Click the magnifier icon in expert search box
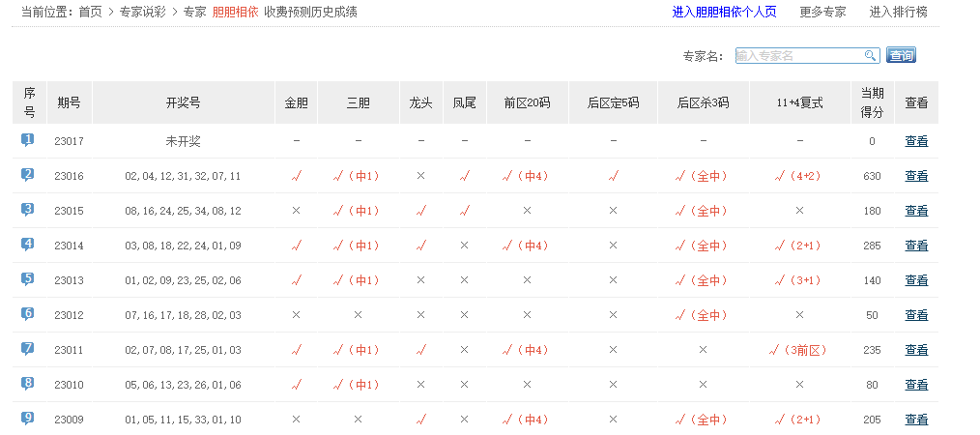980x435 pixels. coord(871,56)
